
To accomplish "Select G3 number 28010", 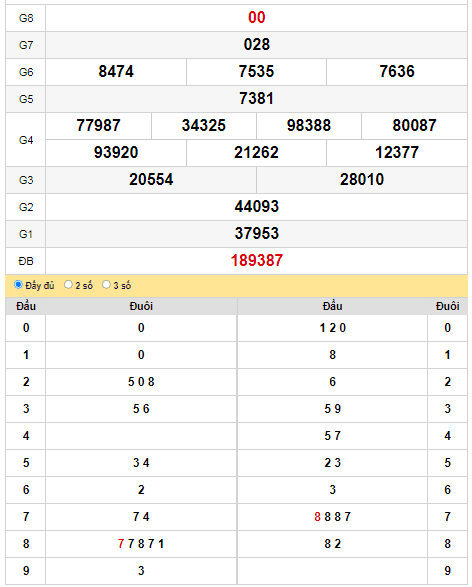I will point(362,179).
